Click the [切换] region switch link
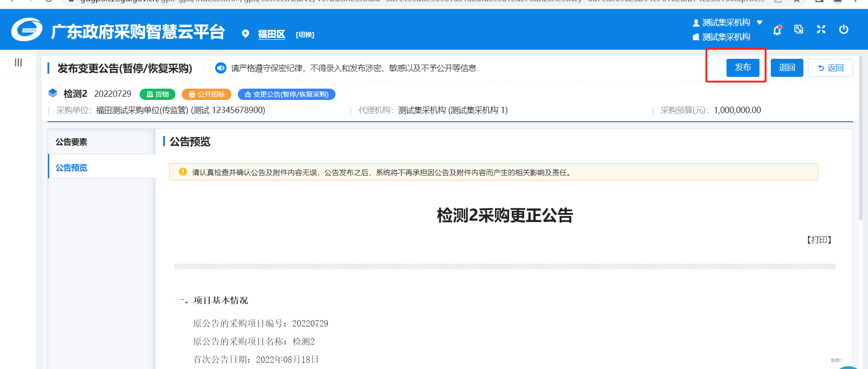868x369 pixels. click(x=305, y=35)
